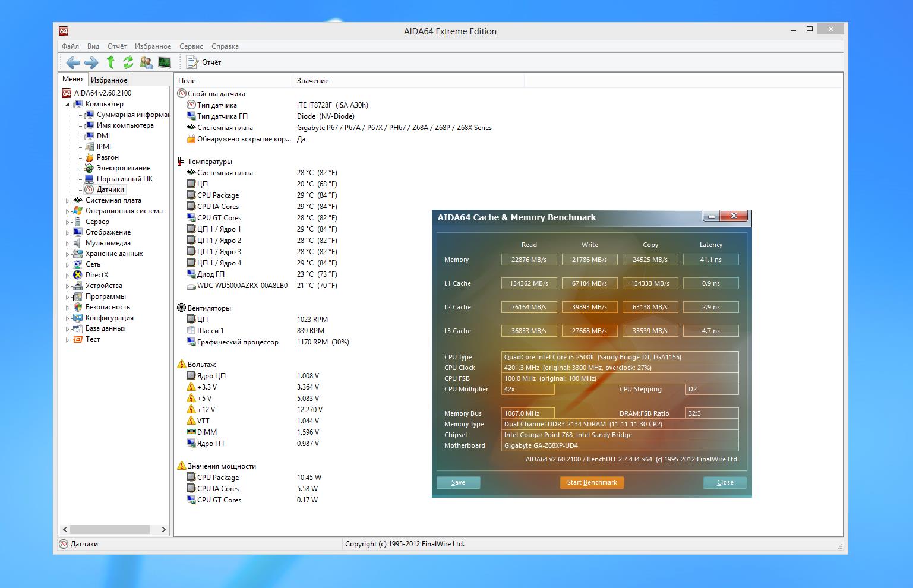Screen dimensions: 913x588
Task: Click the WDC WD5000AZRX drive icon
Action: (191, 286)
